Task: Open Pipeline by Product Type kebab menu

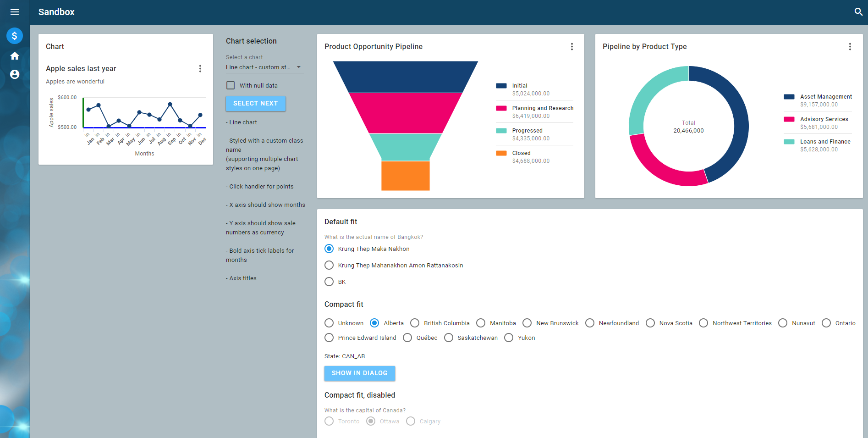Action: 850,47
